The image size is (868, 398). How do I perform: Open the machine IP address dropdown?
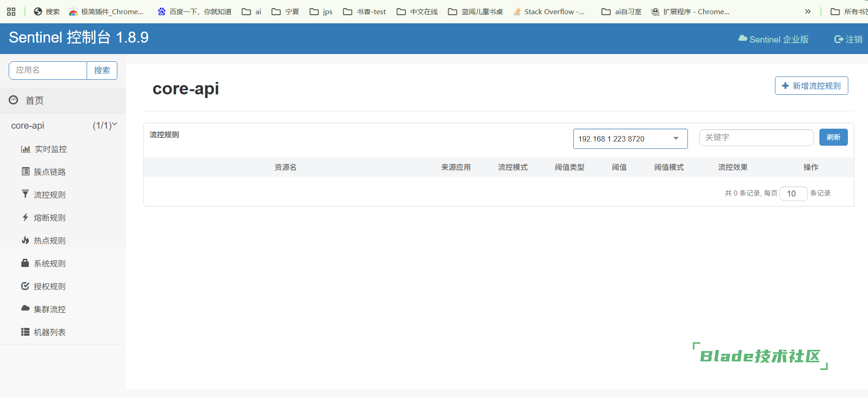point(630,139)
